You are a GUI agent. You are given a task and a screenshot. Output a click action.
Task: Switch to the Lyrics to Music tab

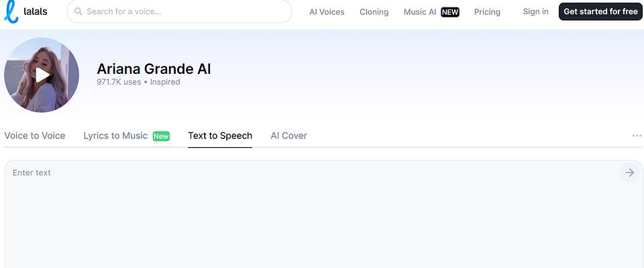[115, 136]
